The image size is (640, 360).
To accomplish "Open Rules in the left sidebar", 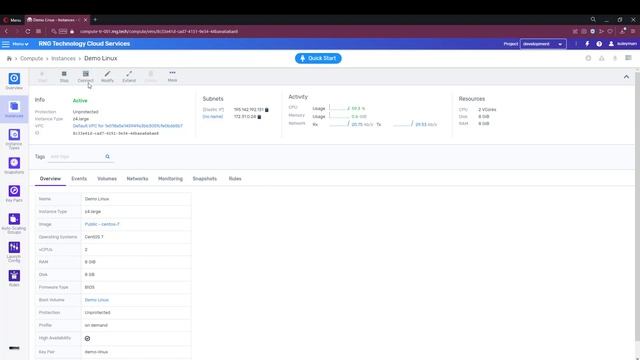I will pos(14,278).
